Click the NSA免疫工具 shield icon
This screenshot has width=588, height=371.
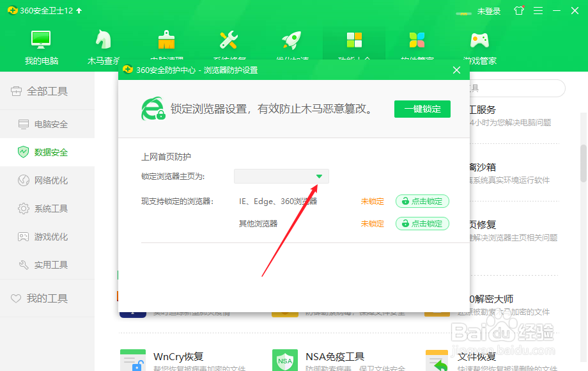pos(285,360)
